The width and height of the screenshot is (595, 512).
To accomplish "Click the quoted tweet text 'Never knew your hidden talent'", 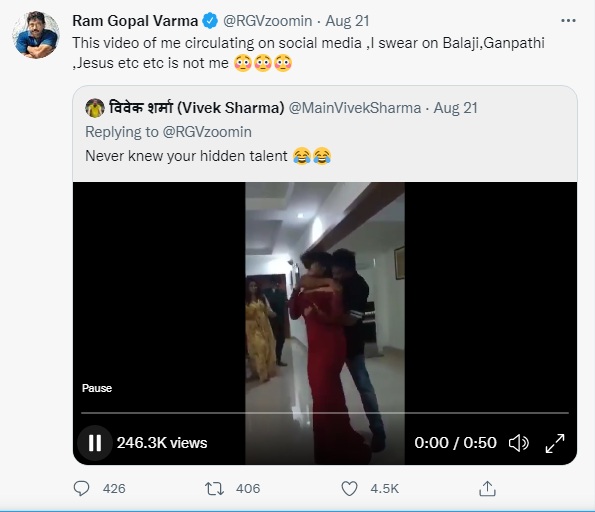I will 186,156.
